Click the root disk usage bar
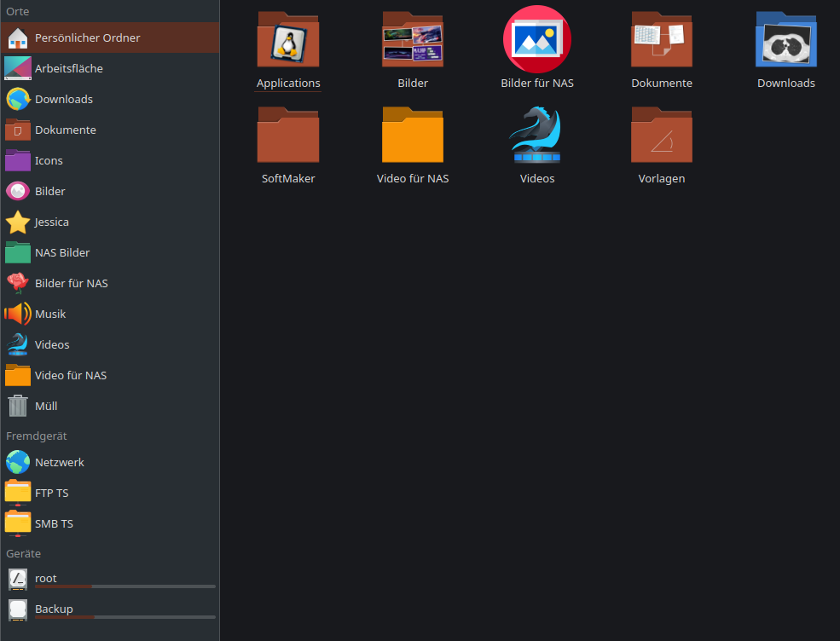This screenshot has height=641, width=840. click(125, 586)
